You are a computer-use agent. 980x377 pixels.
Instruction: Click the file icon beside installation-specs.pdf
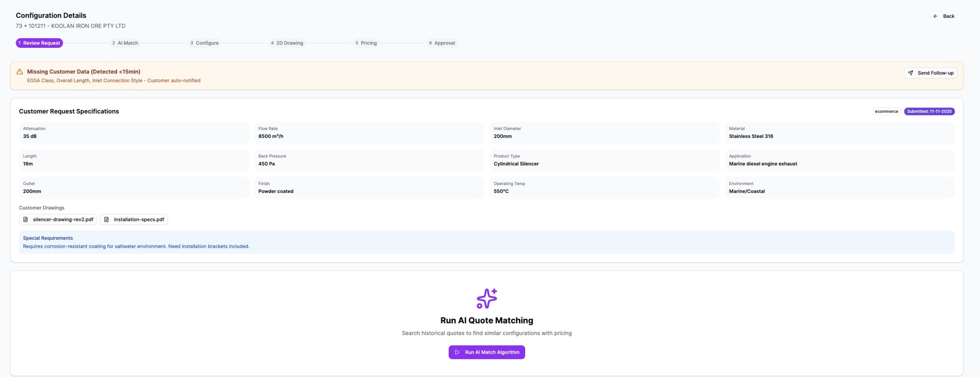point(106,219)
